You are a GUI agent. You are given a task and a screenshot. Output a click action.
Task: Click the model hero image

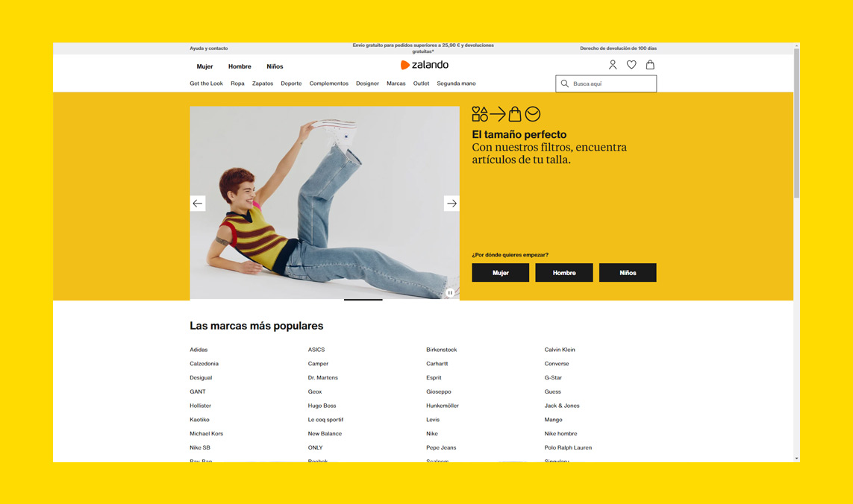(324, 202)
